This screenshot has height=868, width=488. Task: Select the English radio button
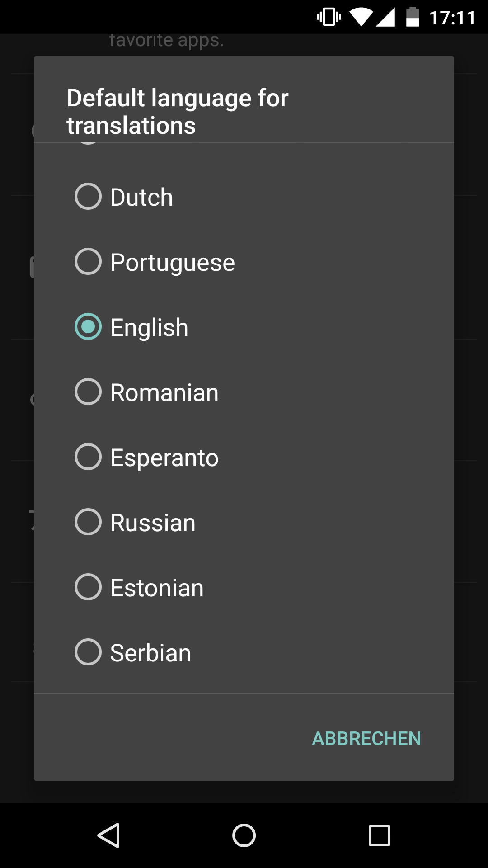click(88, 326)
